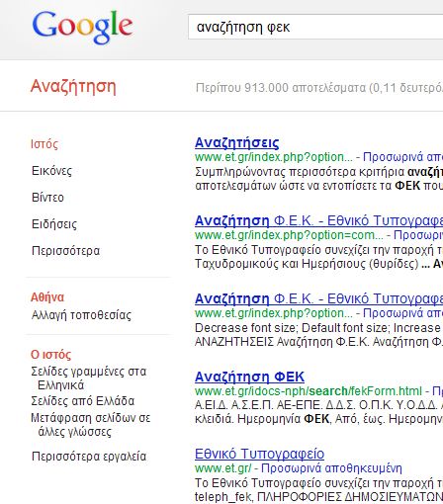Expand Περισσότερα εργαλεία options
The height and width of the screenshot is (504, 443).
[x=89, y=457]
